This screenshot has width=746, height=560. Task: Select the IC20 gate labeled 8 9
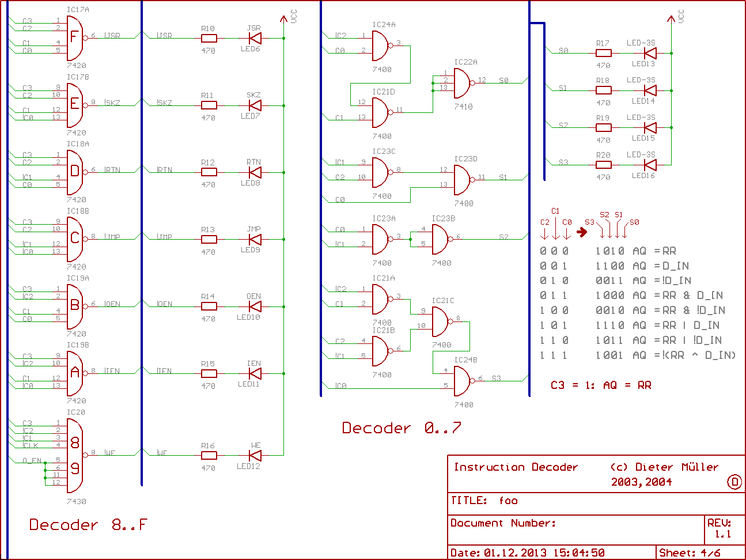coord(75,455)
